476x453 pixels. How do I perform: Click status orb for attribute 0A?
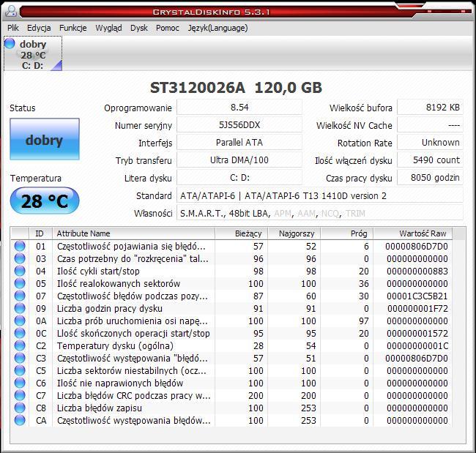(20, 321)
